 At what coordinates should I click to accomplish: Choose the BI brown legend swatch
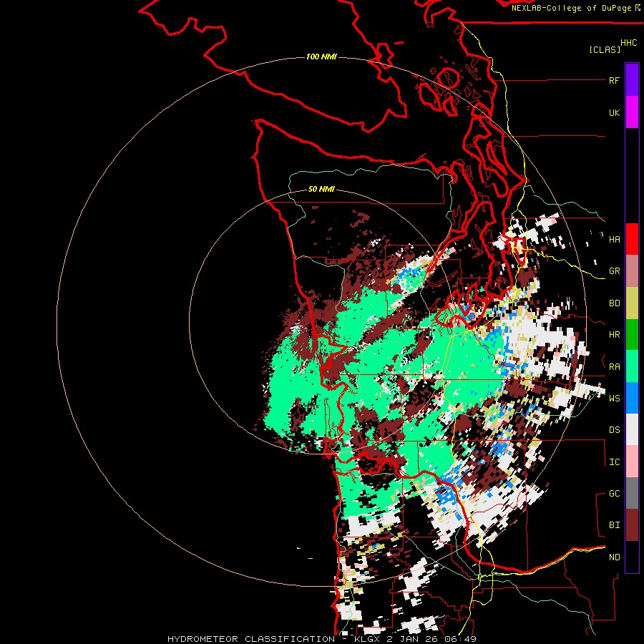632,525
